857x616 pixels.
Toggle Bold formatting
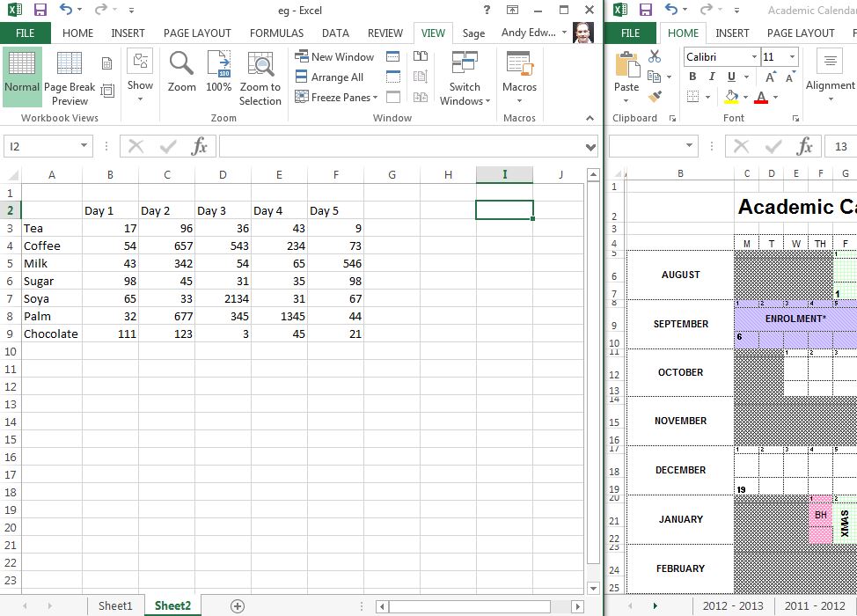click(692, 77)
